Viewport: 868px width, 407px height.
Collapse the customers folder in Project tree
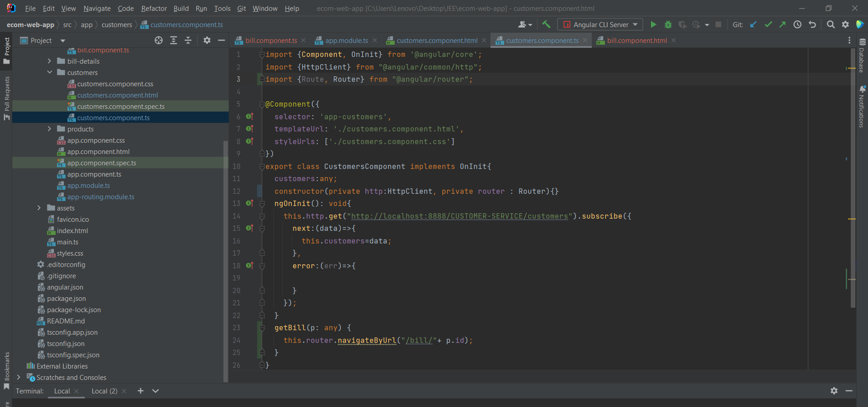(x=50, y=72)
